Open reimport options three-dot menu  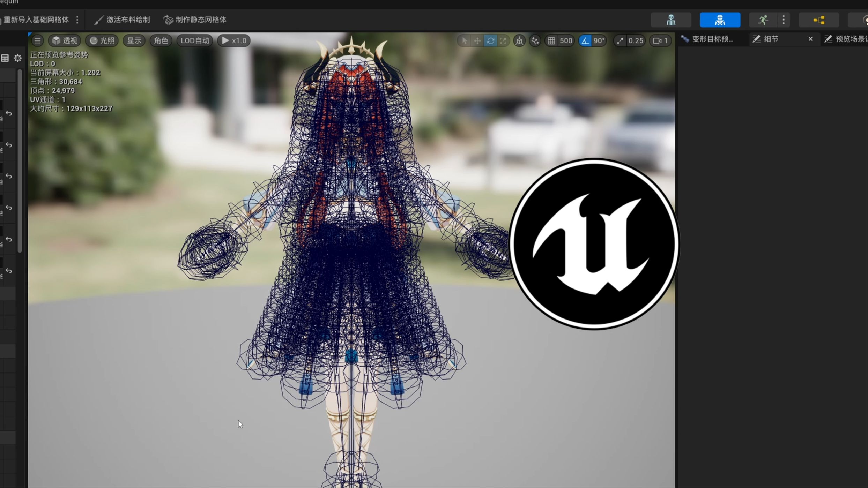(77, 20)
